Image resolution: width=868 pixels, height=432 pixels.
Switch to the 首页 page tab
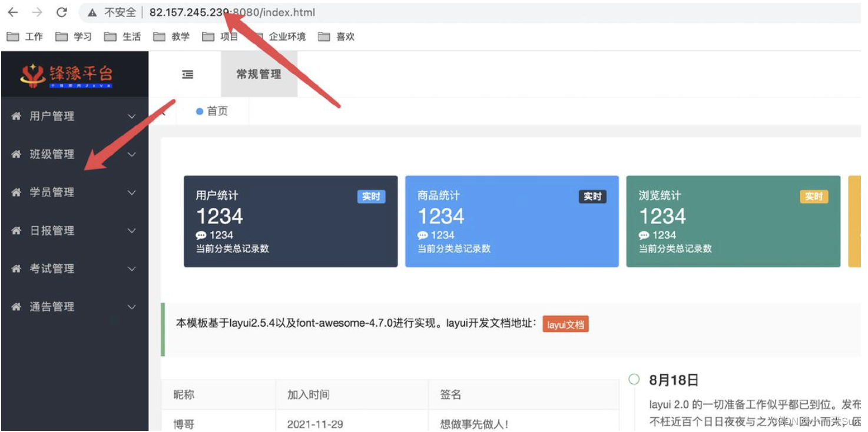coord(211,111)
